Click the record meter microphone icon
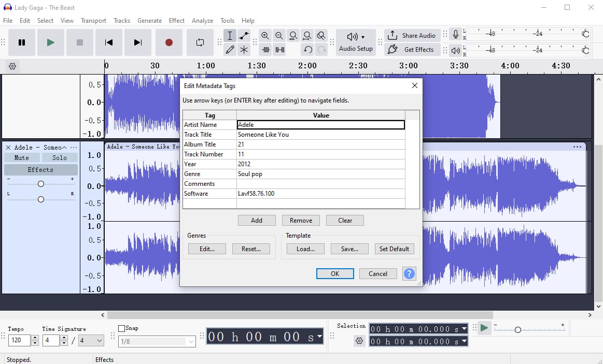 pyautogui.click(x=456, y=35)
